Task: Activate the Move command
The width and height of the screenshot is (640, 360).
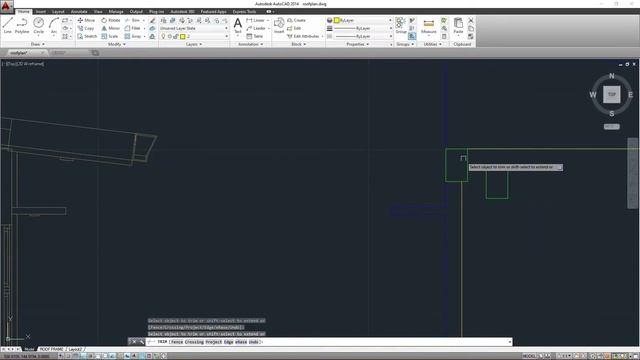Action: [86, 20]
